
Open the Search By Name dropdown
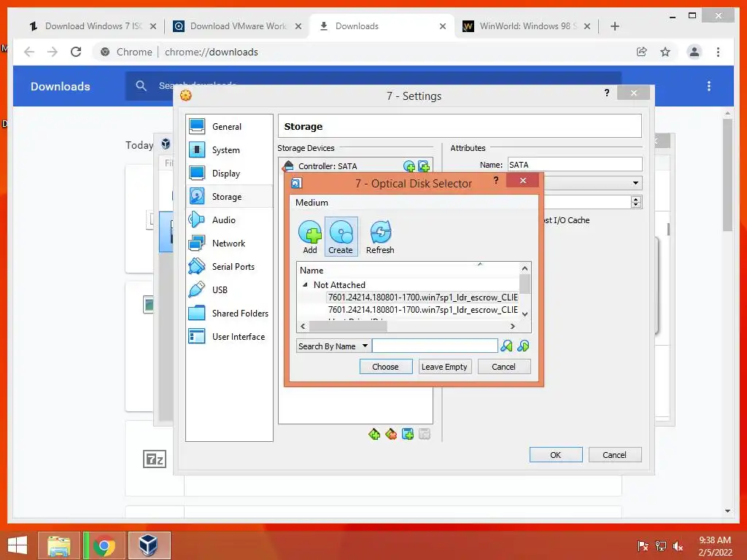[333, 346]
